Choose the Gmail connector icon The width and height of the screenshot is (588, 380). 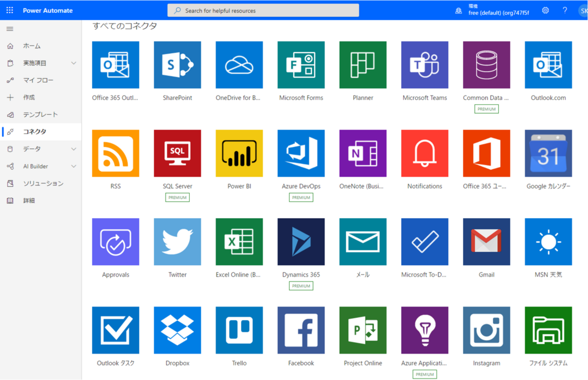(x=486, y=242)
